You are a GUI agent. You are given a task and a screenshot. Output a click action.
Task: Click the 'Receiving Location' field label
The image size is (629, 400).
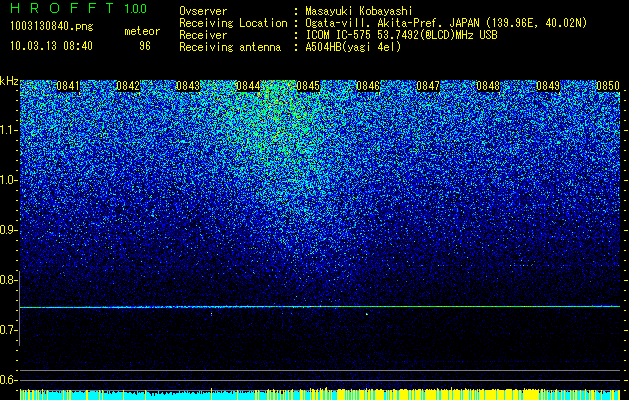pos(233,23)
